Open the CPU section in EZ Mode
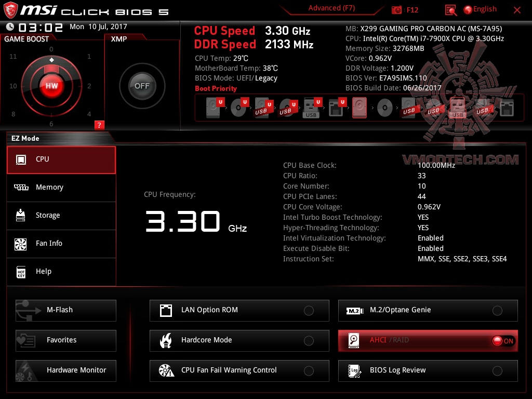Viewport: 532px width, 399px height. [x=61, y=160]
